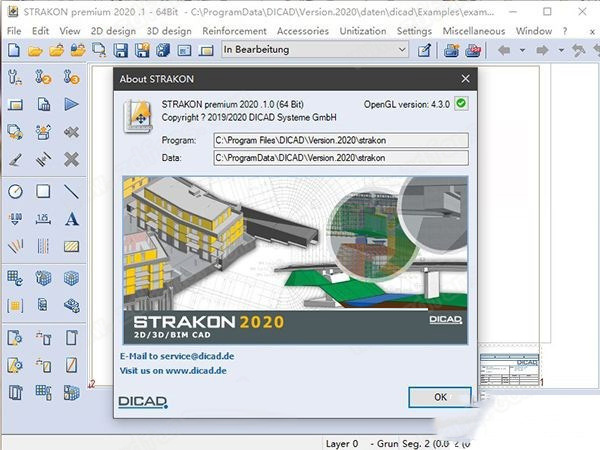
Task: Click the back navigation arrow
Action: click(504, 50)
